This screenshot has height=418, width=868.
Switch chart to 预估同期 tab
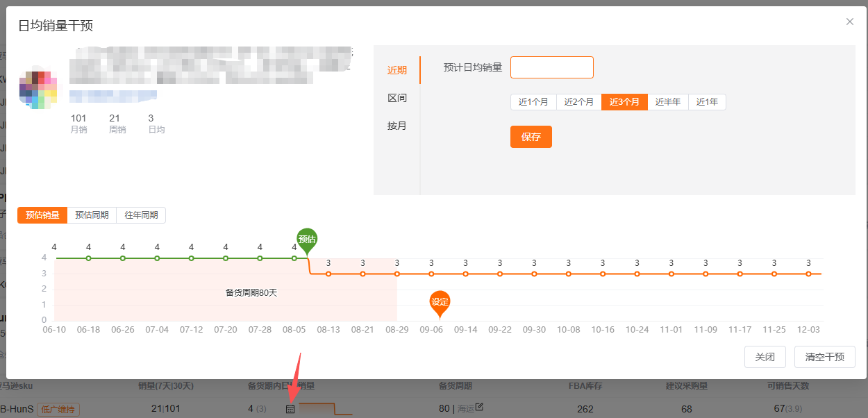coord(92,215)
